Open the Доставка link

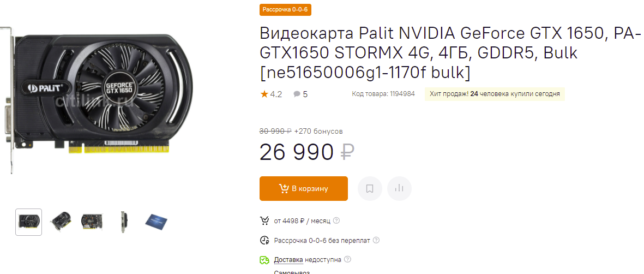pyautogui.click(x=288, y=260)
